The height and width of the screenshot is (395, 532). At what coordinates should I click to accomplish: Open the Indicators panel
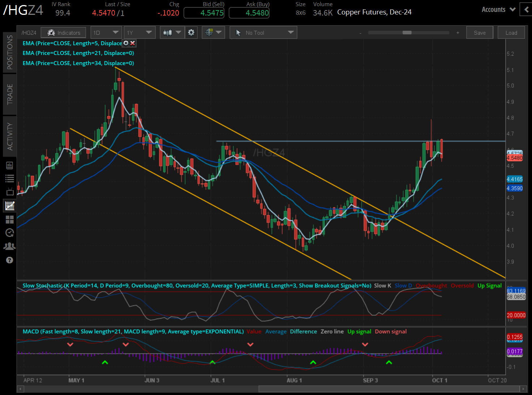pos(63,33)
